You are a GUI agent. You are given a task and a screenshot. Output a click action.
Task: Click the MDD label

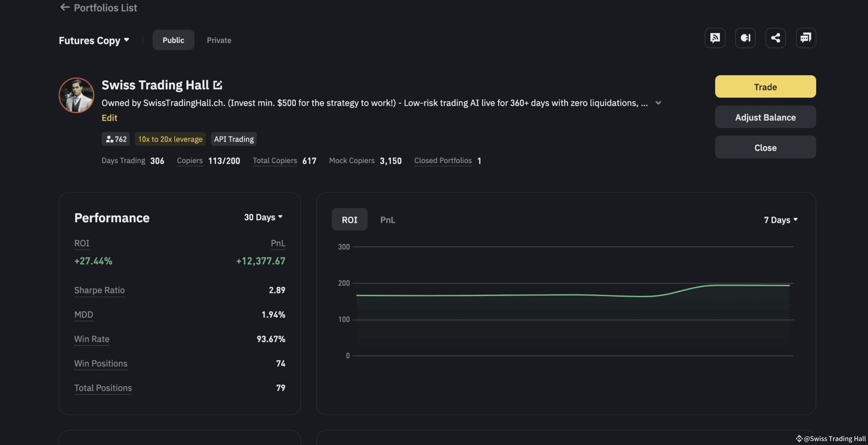pyautogui.click(x=84, y=314)
